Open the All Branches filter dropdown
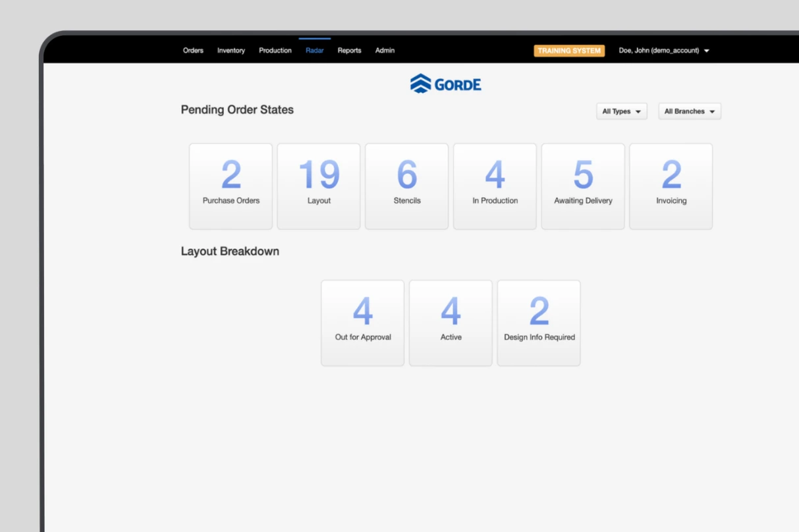This screenshot has width=799, height=532. coord(690,111)
